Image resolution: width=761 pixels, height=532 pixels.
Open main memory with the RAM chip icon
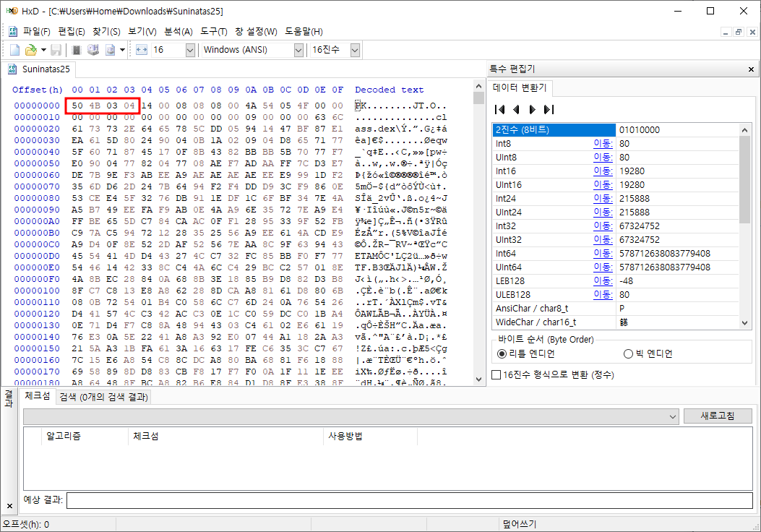click(x=76, y=50)
